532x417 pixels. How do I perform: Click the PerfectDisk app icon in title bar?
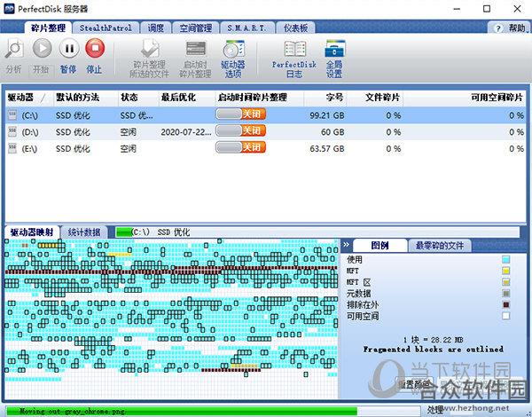click(9, 9)
